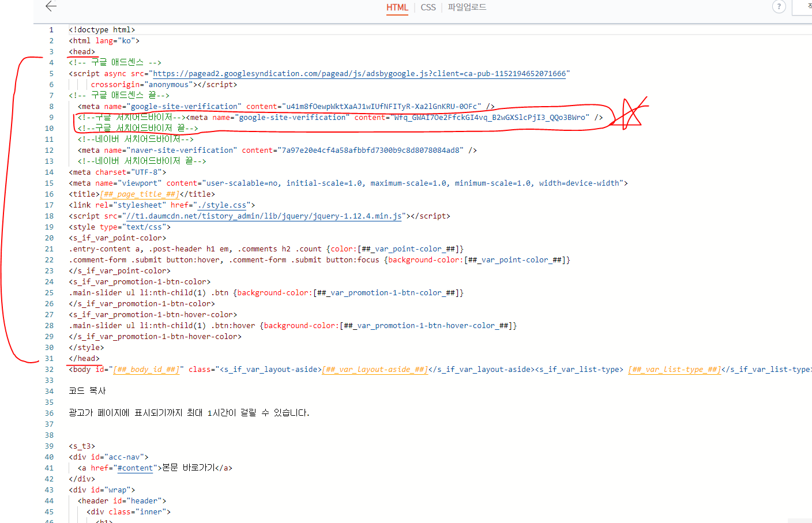
Task: Click the <header id="header"> line
Action: click(122, 501)
